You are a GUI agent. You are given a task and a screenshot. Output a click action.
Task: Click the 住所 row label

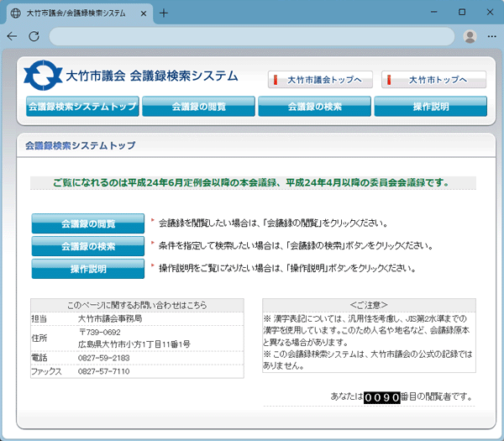tap(39, 338)
